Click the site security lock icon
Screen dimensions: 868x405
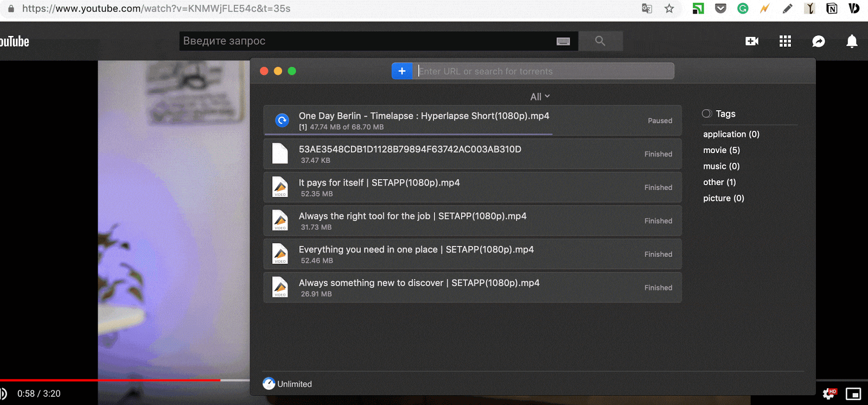coord(11,9)
